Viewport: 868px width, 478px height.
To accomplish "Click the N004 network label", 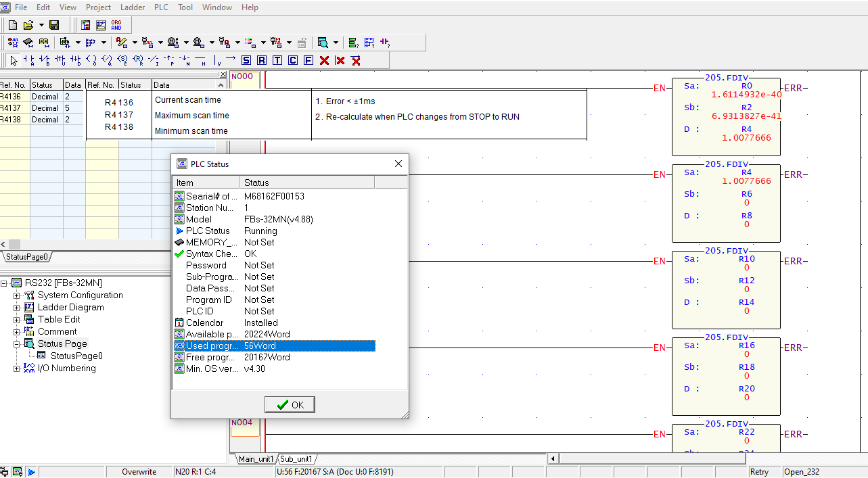I will 242,423.
